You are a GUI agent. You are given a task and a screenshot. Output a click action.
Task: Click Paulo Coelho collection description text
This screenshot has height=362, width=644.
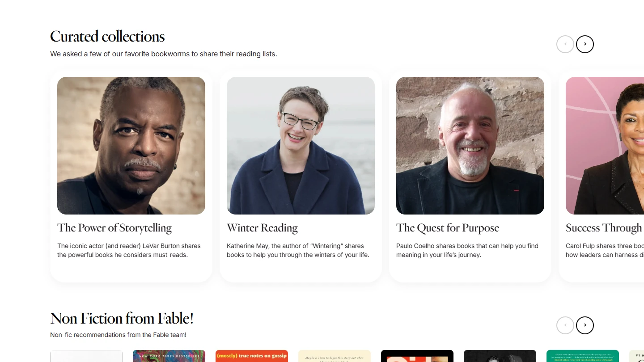467,250
